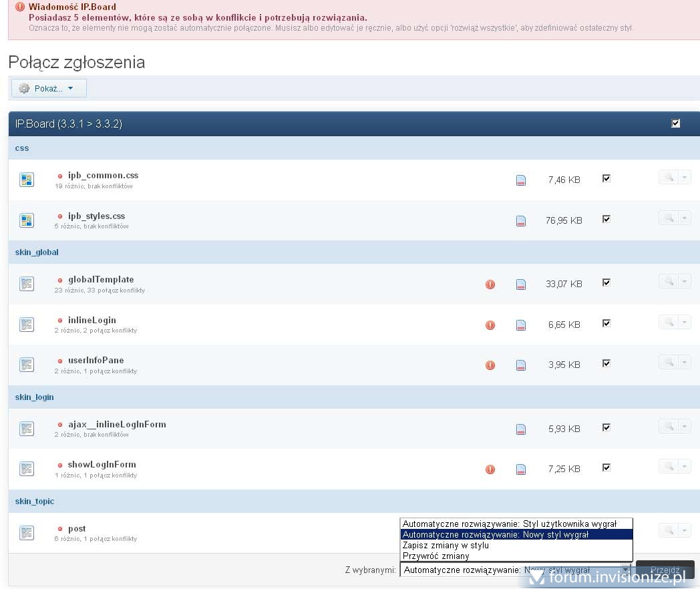Viewport: 700px width, 589px height.
Task: Toggle the select-all checkbox in IP.Board header
Action: (x=675, y=124)
